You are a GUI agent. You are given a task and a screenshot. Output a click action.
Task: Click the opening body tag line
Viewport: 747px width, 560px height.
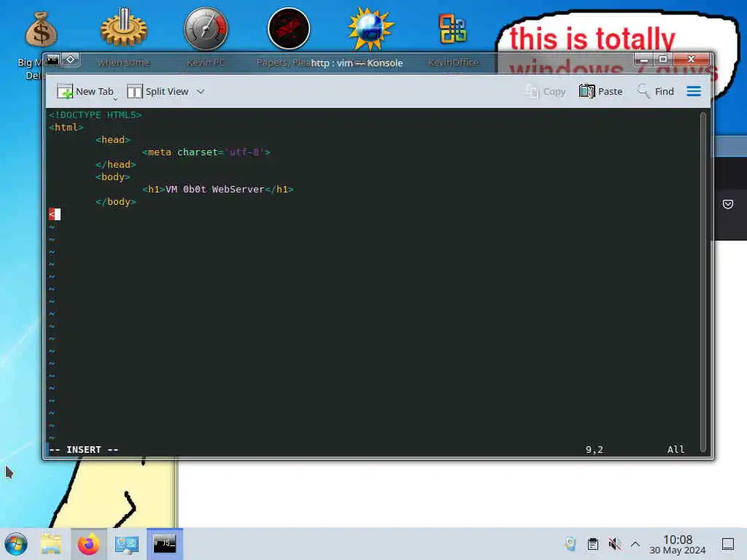[x=113, y=176]
